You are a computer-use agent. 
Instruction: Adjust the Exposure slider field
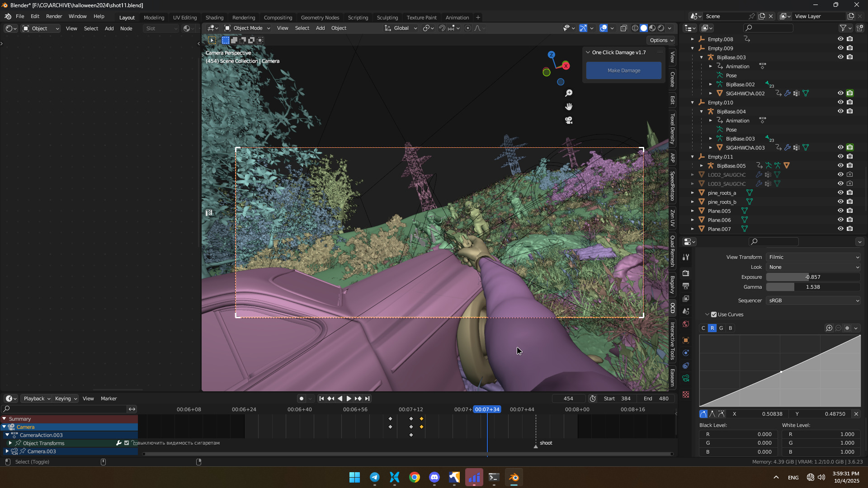[x=813, y=277]
